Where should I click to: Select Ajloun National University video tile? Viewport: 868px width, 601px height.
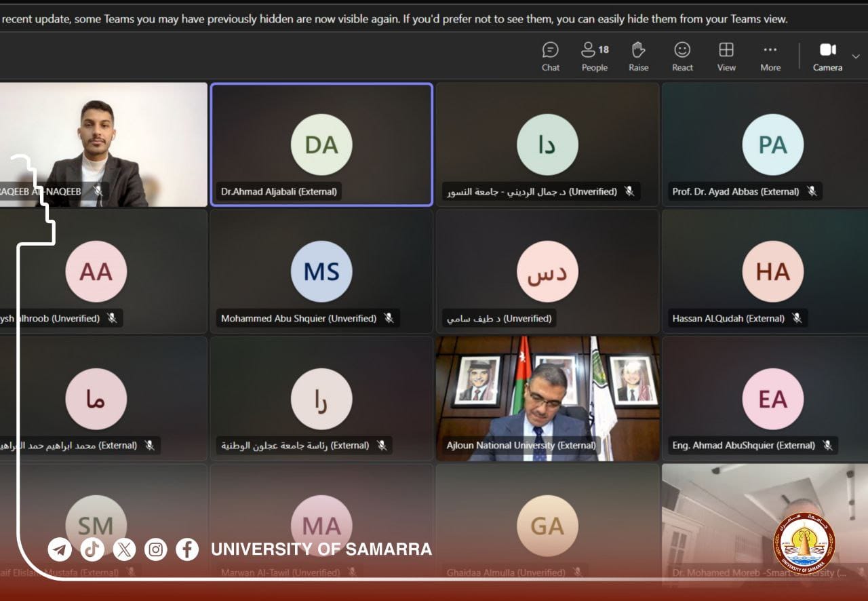(x=547, y=398)
